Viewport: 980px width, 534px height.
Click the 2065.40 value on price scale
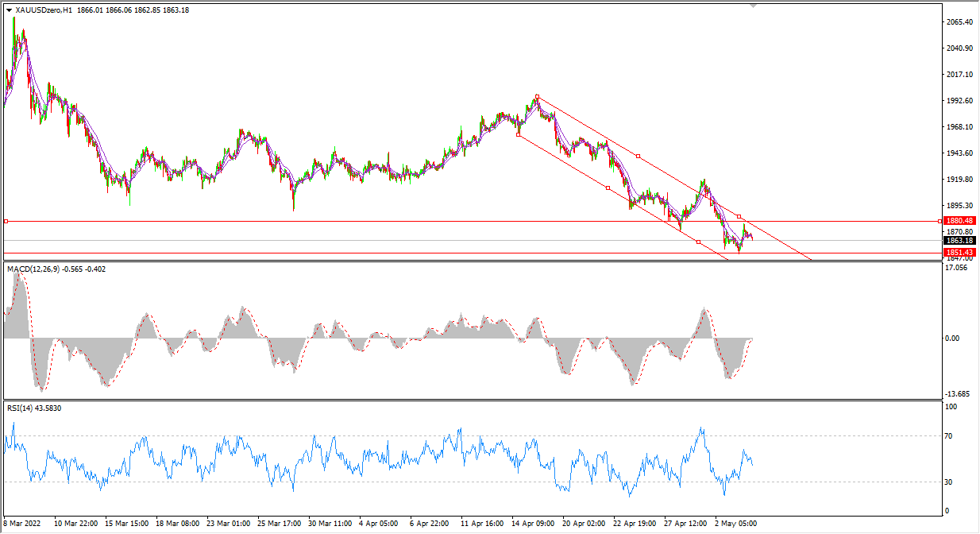pos(959,22)
